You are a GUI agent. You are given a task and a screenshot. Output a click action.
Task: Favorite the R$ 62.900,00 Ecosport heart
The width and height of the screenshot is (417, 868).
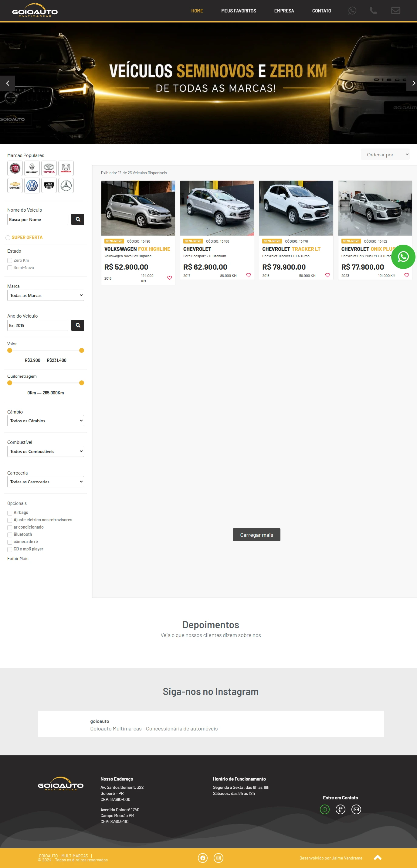coord(249,275)
